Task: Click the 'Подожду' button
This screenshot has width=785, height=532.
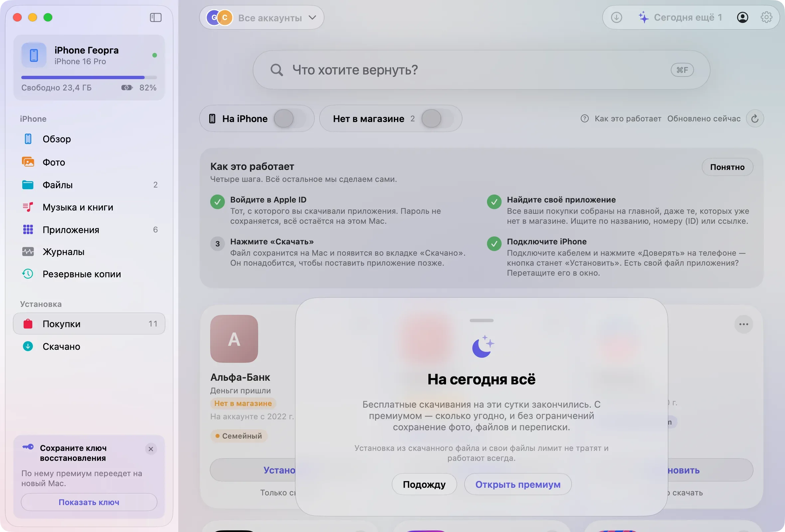Action: [x=424, y=485]
